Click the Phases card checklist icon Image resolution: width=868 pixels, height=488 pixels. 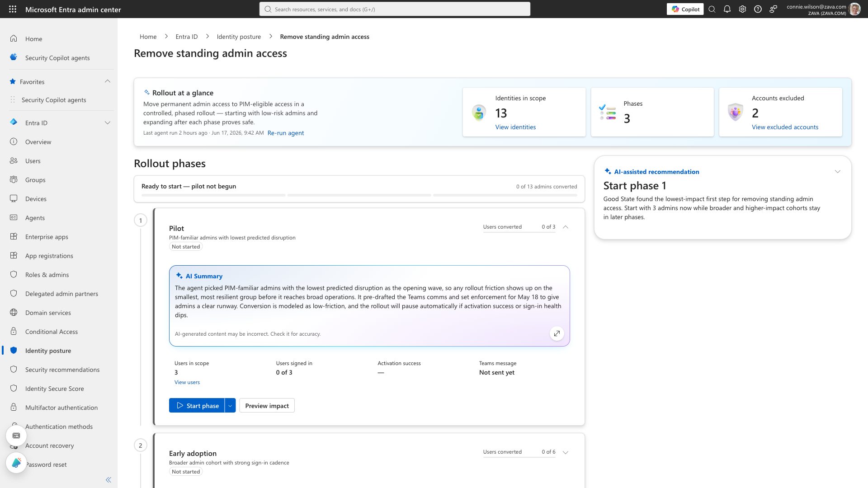coord(607,112)
